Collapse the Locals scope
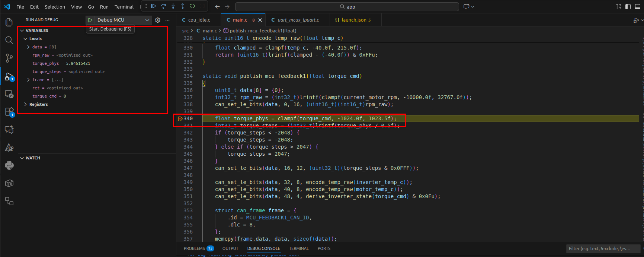Screen dimensions: 644x257 coord(25,39)
